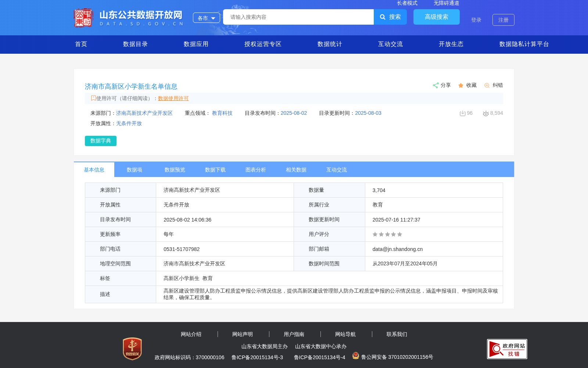Click the party and government badge in footer
588x368 pixels.
click(x=132, y=348)
